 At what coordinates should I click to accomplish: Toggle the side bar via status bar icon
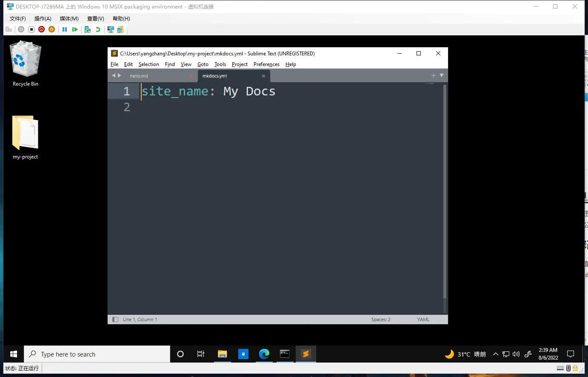[115, 319]
